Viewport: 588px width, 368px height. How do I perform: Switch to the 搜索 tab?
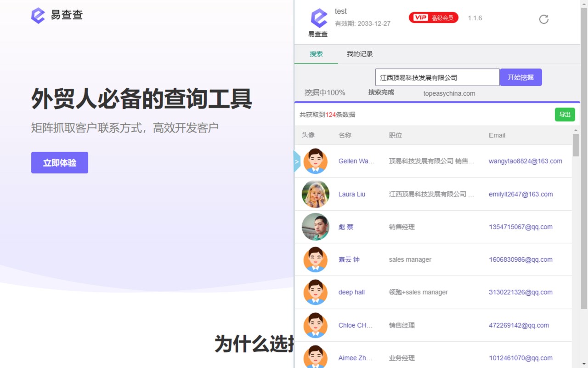pyautogui.click(x=316, y=54)
